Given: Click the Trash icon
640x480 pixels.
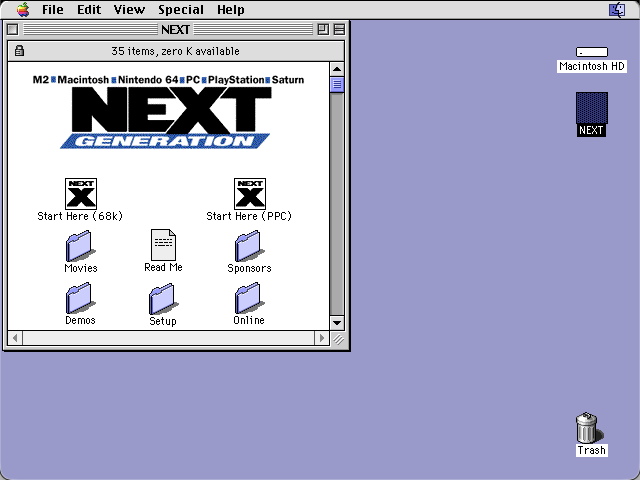Looking at the screenshot, I should [588, 427].
